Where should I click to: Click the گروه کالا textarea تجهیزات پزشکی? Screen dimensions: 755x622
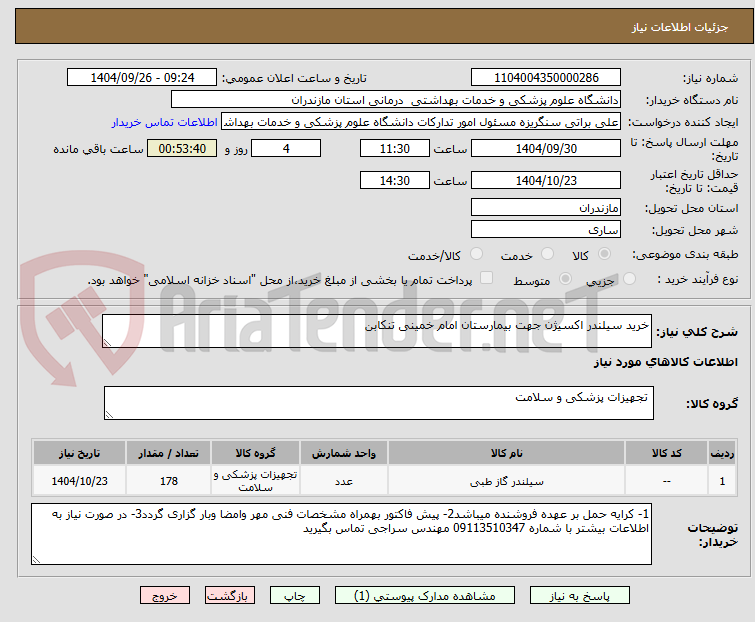click(379, 403)
